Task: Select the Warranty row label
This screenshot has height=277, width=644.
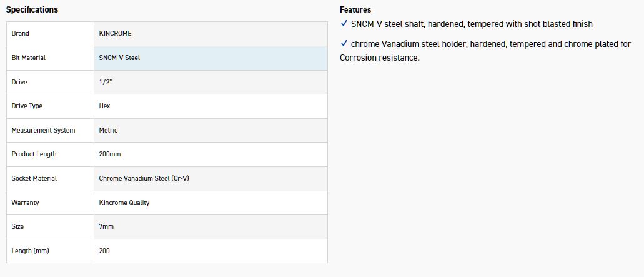Action: coord(25,203)
